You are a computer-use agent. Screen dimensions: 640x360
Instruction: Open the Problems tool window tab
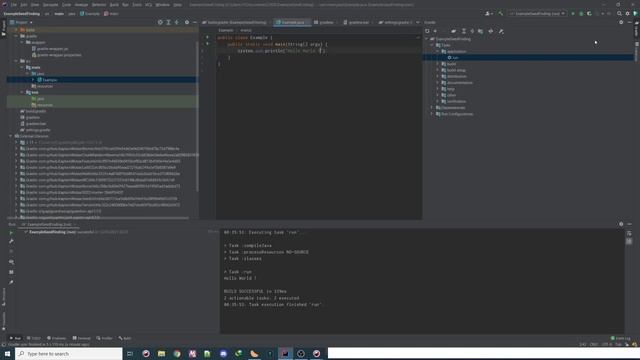pos(56,338)
